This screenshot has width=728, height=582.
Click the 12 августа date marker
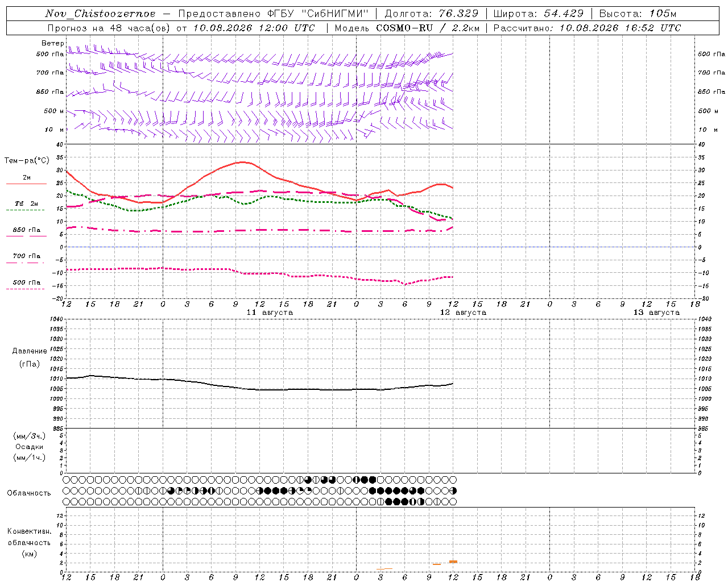pos(463,313)
